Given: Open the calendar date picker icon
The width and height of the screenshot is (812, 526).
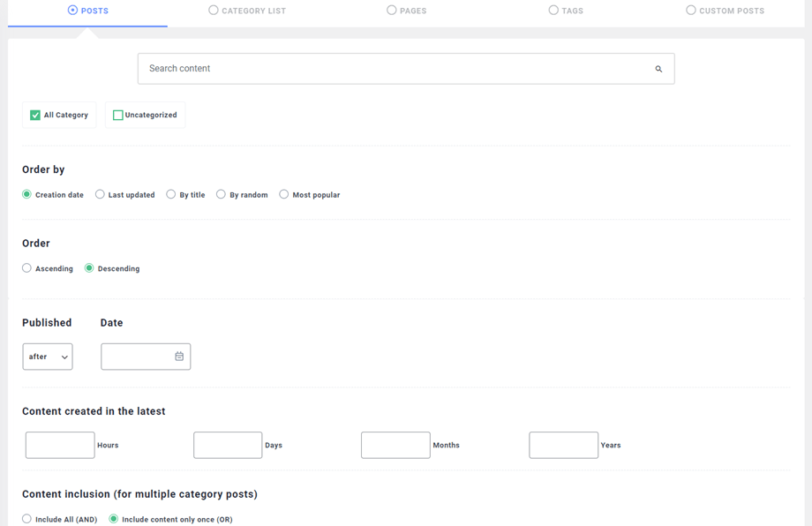Looking at the screenshot, I should [179, 357].
